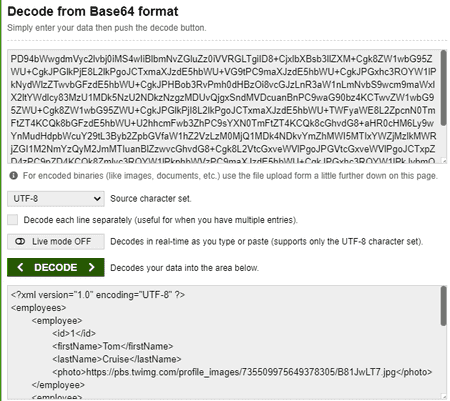Click the photo URL line in decoded output

(242, 372)
